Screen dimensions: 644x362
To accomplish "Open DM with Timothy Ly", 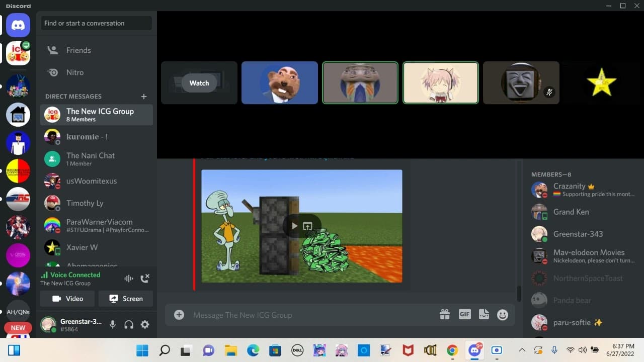I will [x=97, y=203].
